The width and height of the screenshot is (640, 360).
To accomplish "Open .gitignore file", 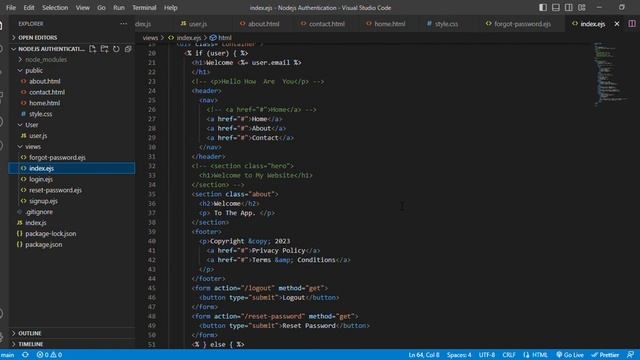I will pos(39,212).
